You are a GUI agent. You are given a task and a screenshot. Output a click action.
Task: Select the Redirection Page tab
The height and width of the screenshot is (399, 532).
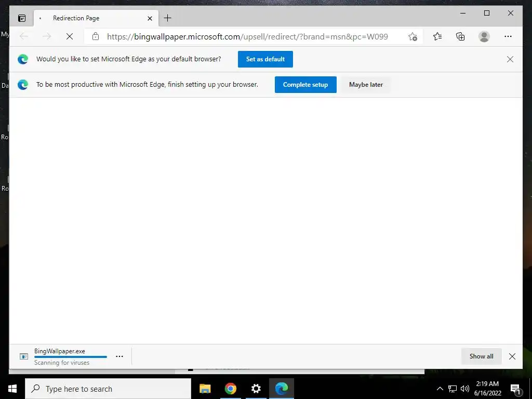pyautogui.click(x=96, y=18)
